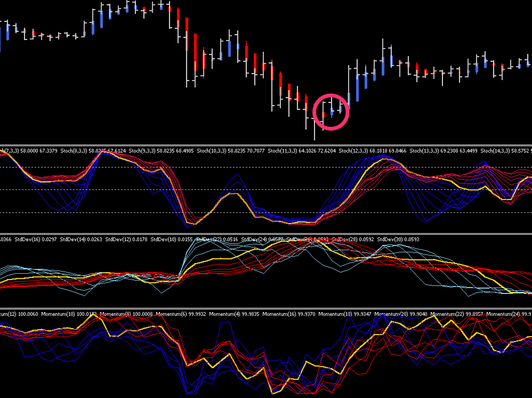532x398 pixels.
Task: Click the Stoch(13,3,3) indicator label
Action: tap(424, 151)
